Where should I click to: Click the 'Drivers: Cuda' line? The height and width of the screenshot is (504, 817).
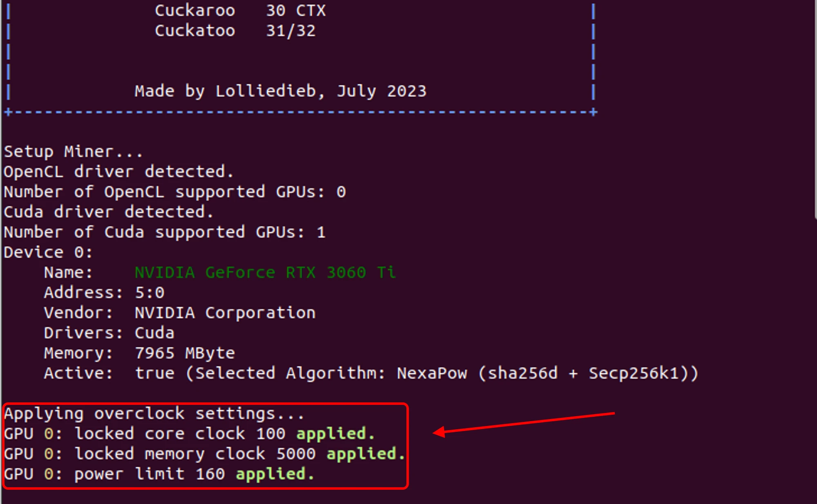(x=109, y=333)
